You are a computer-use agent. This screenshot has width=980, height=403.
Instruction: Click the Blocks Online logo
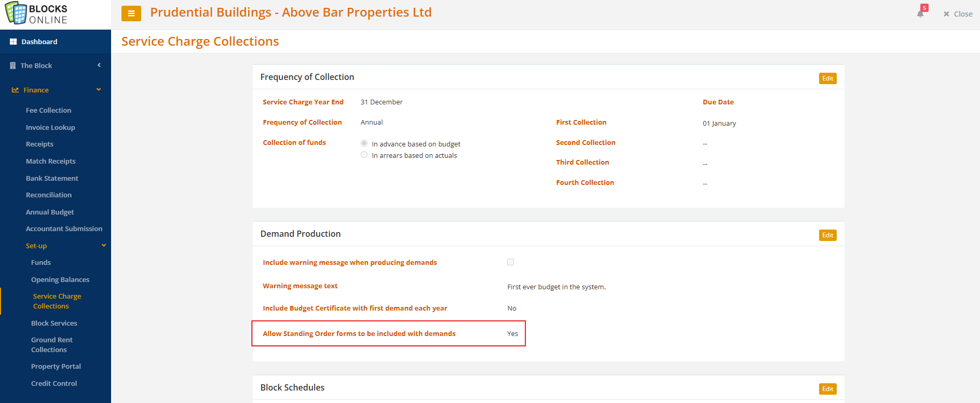point(36,14)
